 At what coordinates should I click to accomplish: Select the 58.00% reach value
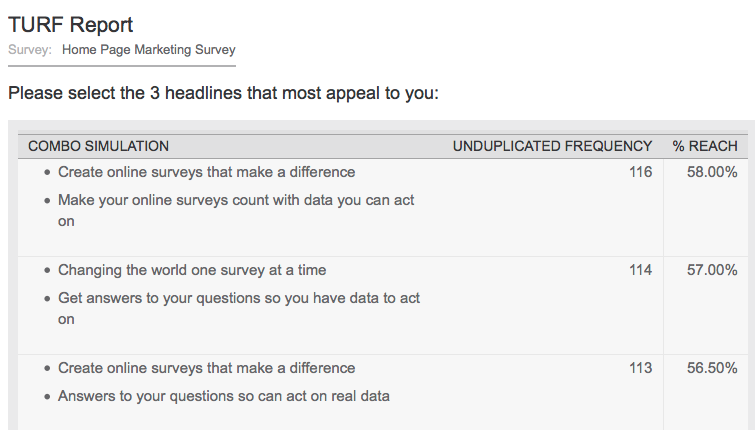712,172
